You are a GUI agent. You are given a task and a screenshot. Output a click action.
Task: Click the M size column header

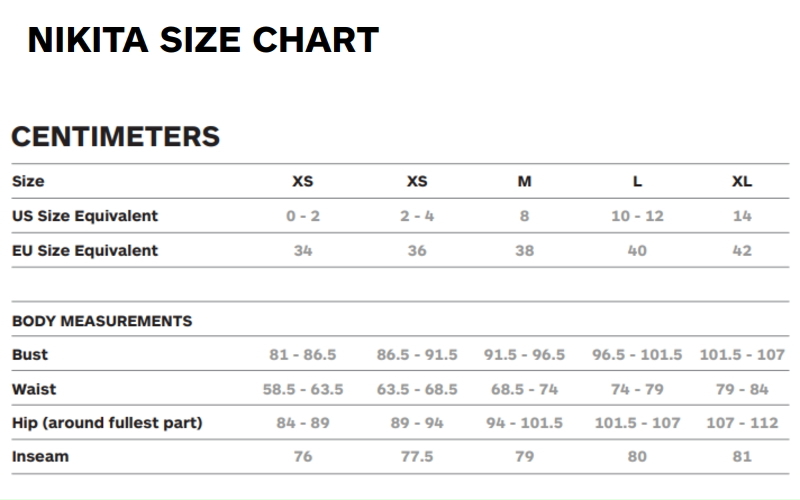pyautogui.click(x=524, y=182)
